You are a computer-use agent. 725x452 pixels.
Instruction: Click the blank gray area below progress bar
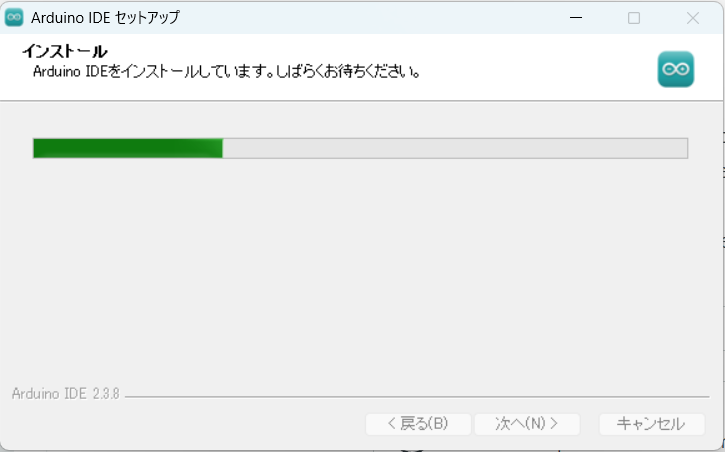(361, 268)
